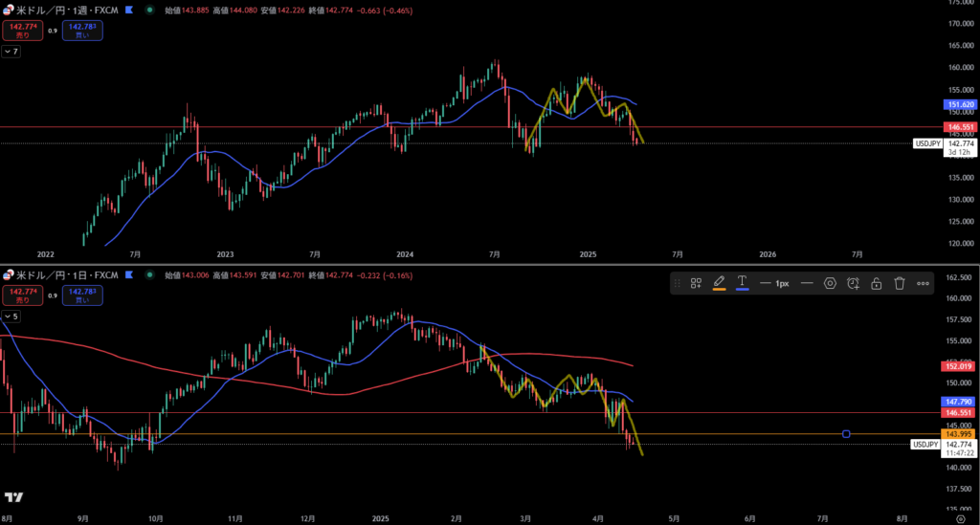Click the 146.551 red price label on weekly chart

[960, 127]
